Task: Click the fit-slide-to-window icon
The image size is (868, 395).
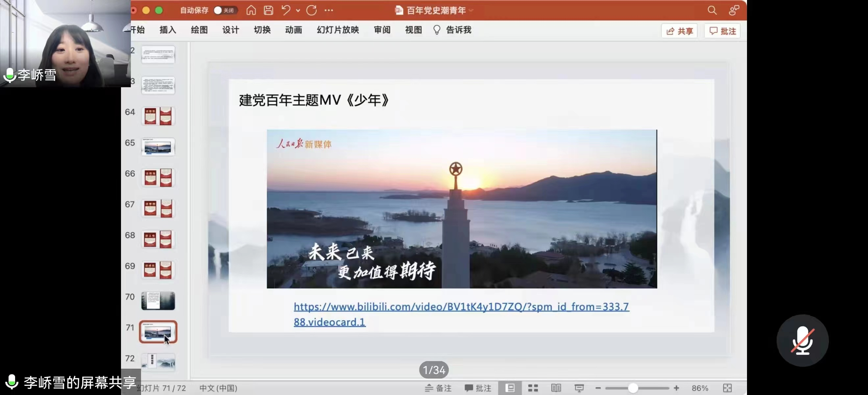Action: pyautogui.click(x=728, y=387)
